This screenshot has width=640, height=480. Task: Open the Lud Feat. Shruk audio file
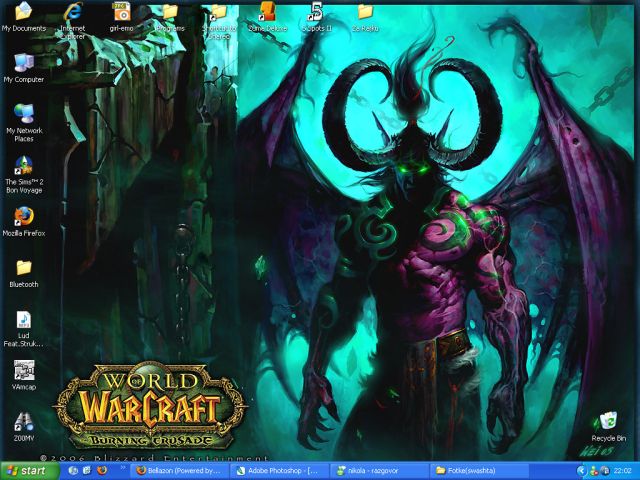point(23,320)
